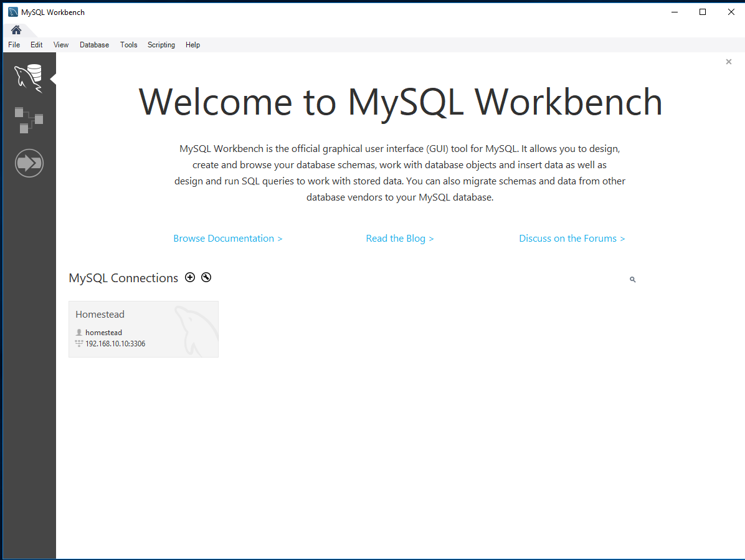Click the homestead user name text

pos(103,333)
